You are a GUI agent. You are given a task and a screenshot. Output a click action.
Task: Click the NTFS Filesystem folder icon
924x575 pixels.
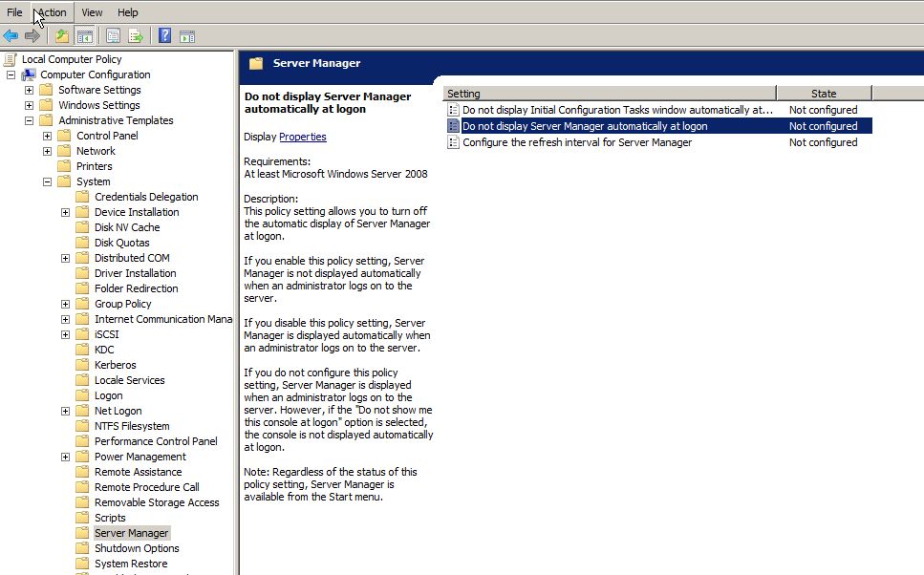[82, 426]
